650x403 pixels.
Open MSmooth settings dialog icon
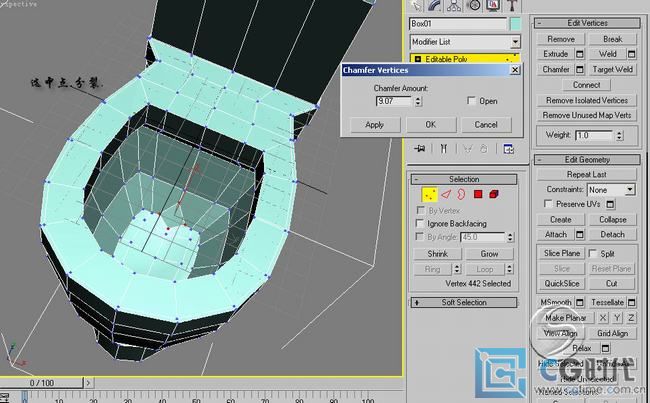point(580,302)
